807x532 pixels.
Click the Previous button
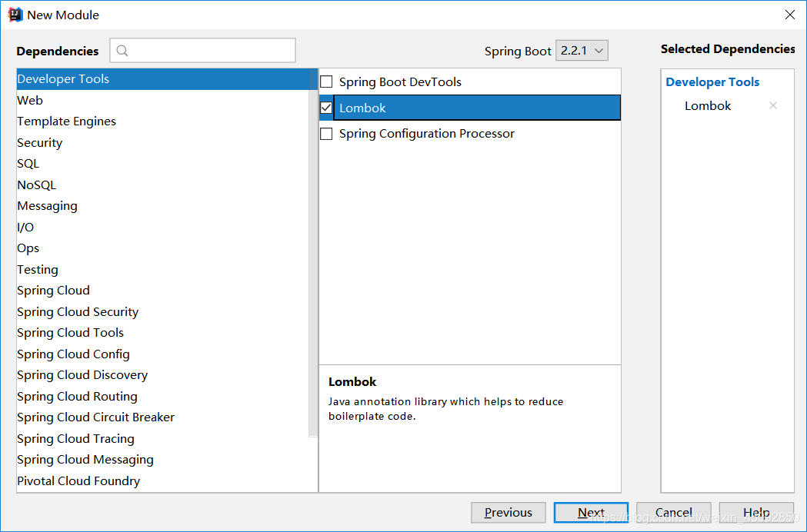click(508, 513)
